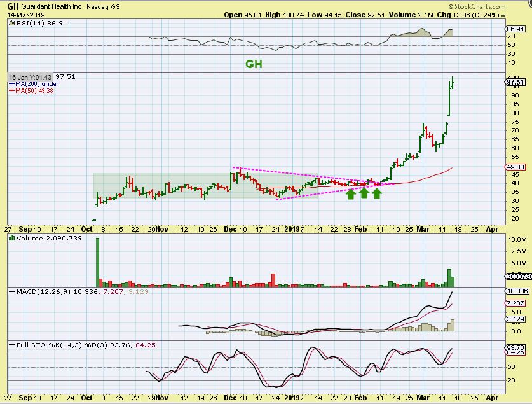Click the 86.91 RSI axis value tag
Image resolution: width=532 pixels, height=404 pixels.
click(x=515, y=29)
